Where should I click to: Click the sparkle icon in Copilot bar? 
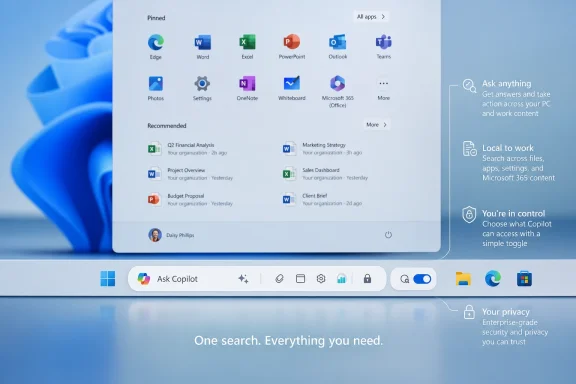(x=243, y=279)
